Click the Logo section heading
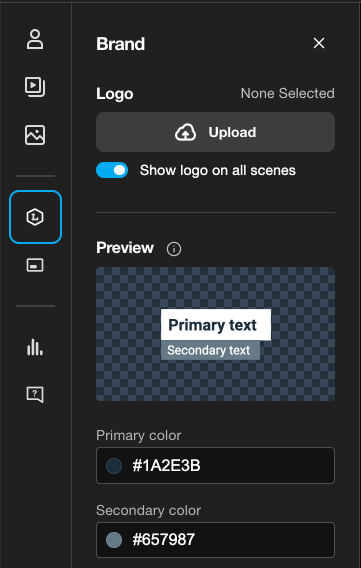Image resolution: width=361 pixels, height=568 pixels. coord(114,94)
